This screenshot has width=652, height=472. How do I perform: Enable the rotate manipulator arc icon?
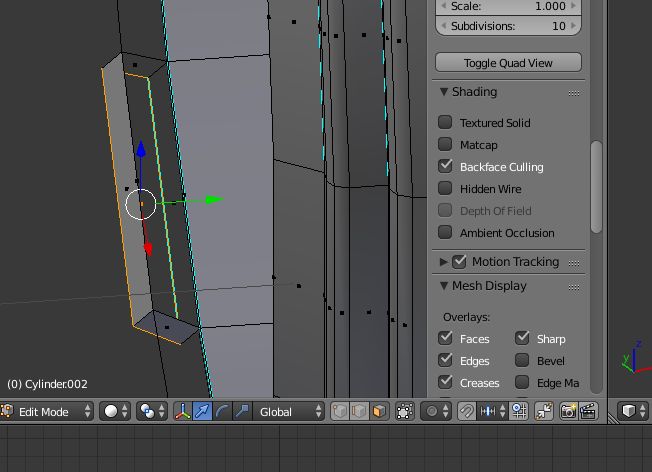(222, 412)
